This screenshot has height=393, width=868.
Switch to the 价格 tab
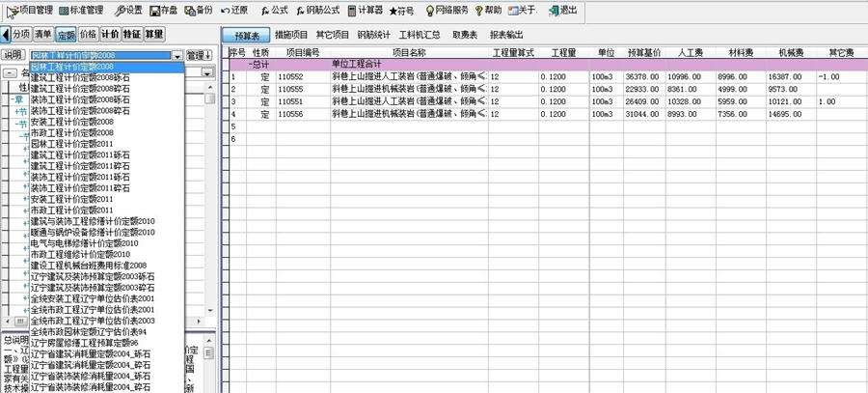(x=88, y=35)
